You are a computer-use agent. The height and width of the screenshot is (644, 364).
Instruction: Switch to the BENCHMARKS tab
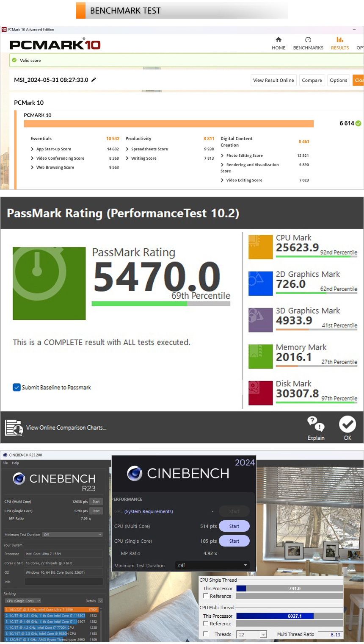[308, 44]
